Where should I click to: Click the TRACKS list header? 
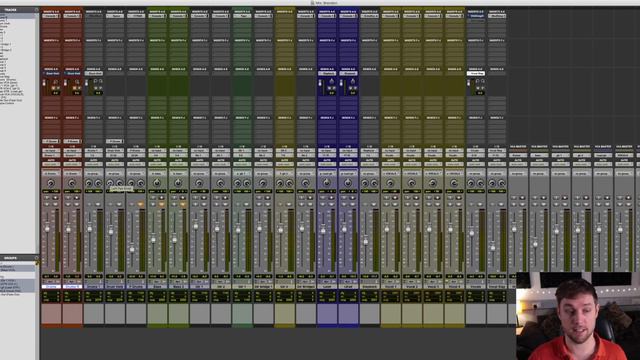(x=11, y=9)
